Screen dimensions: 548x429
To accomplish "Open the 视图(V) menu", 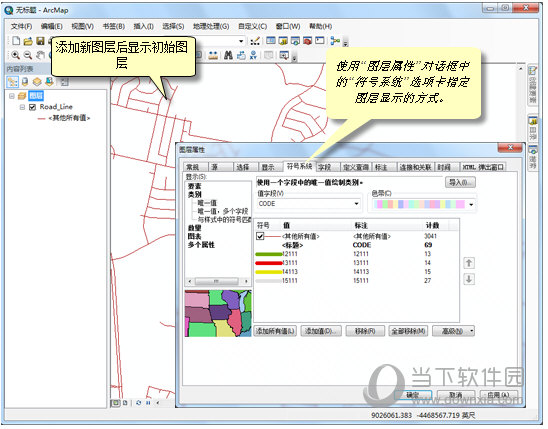I will pyautogui.click(x=82, y=26).
